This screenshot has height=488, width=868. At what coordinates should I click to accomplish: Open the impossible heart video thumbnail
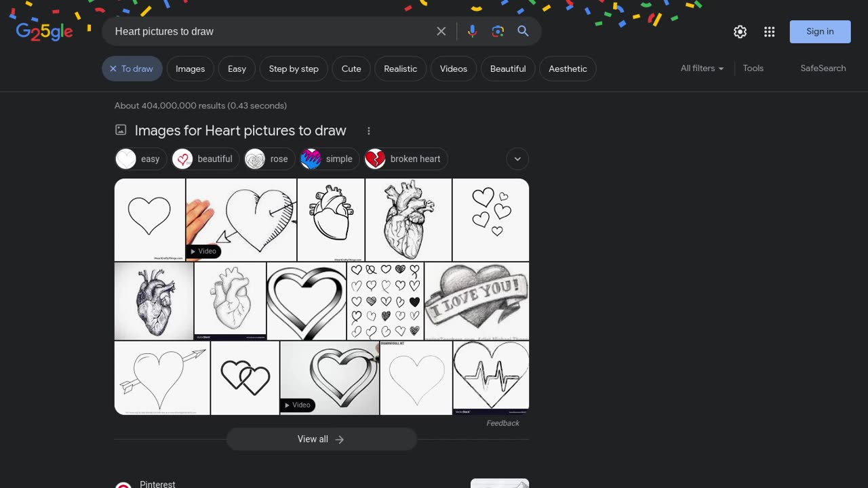330,378
